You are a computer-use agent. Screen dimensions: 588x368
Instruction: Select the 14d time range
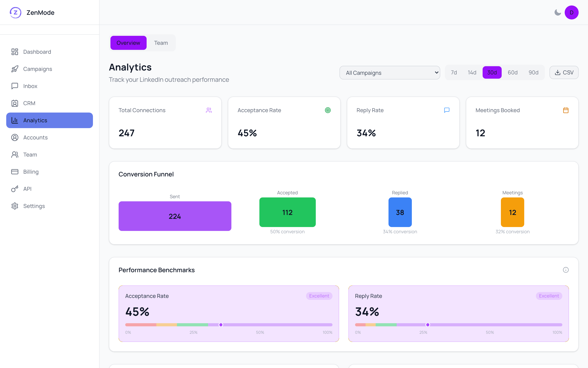coord(472,72)
